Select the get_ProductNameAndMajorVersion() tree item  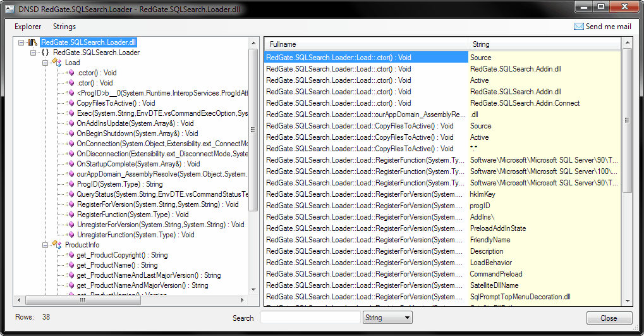(142, 285)
